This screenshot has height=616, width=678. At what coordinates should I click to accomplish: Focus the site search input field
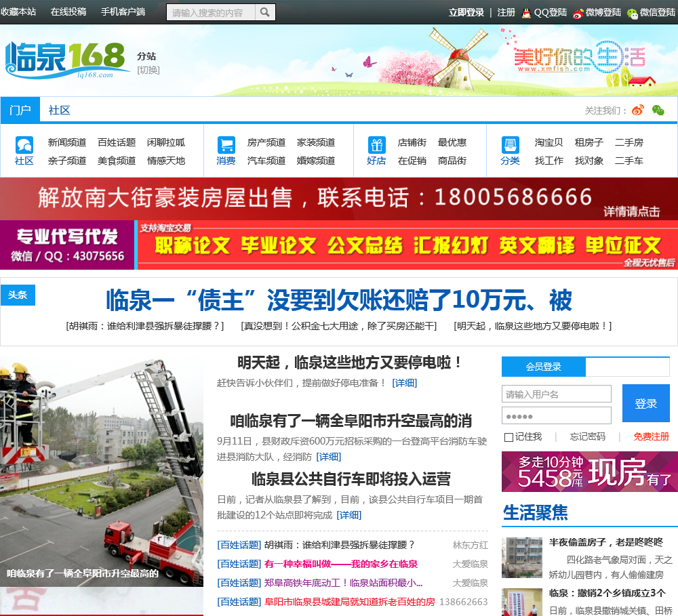click(x=211, y=13)
